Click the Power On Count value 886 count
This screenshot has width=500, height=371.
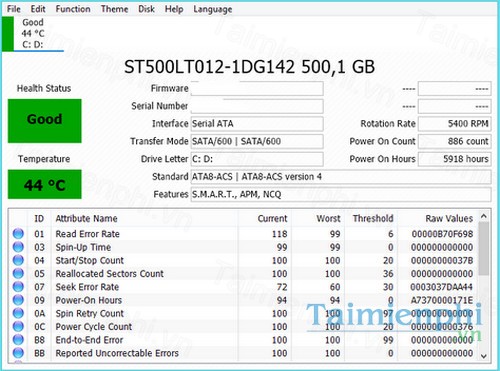point(455,141)
